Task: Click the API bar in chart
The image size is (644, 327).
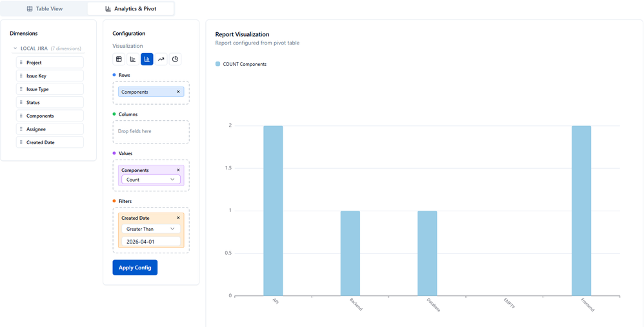Action: tap(273, 211)
